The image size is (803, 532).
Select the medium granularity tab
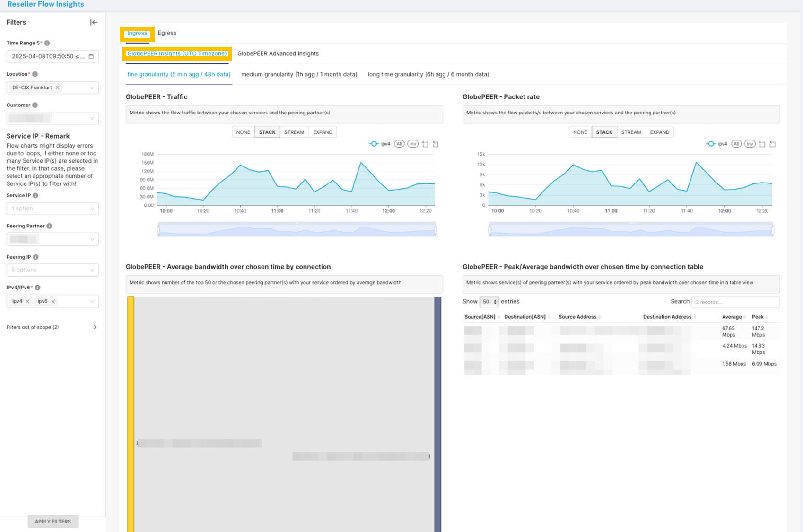tap(299, 74)
